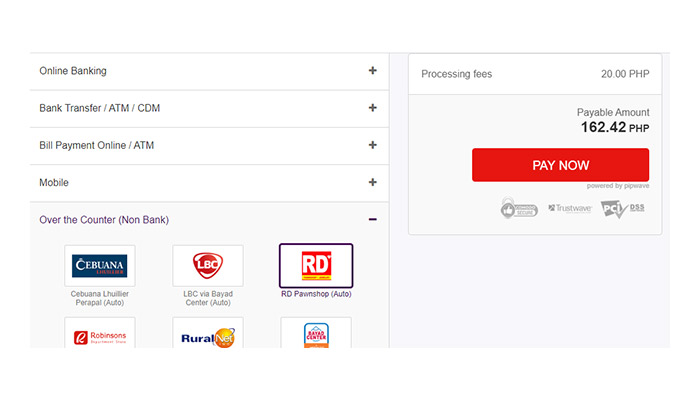
Task: Follow the 'powered by pipwave' link
Action: point(617,186)
